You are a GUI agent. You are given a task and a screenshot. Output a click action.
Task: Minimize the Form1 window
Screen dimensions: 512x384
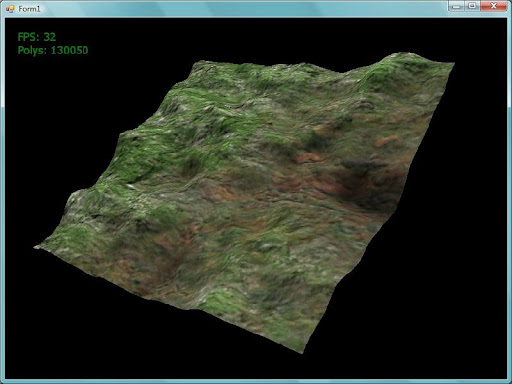(456, 6)
